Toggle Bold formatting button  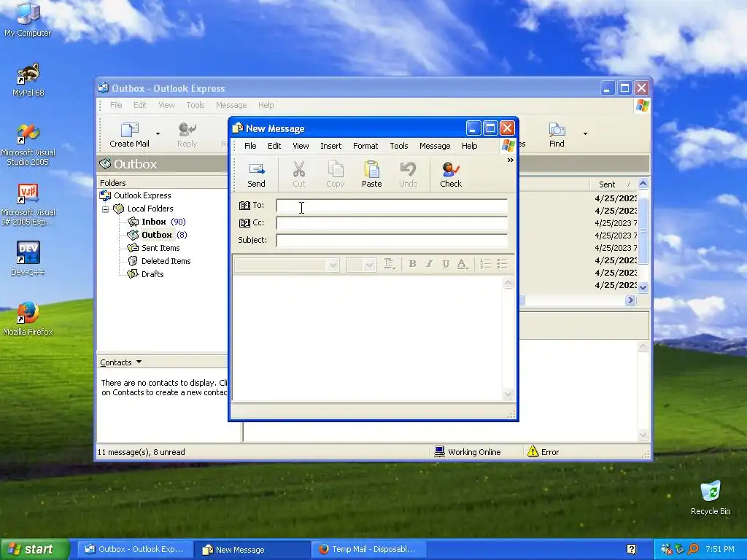point(413,264)
